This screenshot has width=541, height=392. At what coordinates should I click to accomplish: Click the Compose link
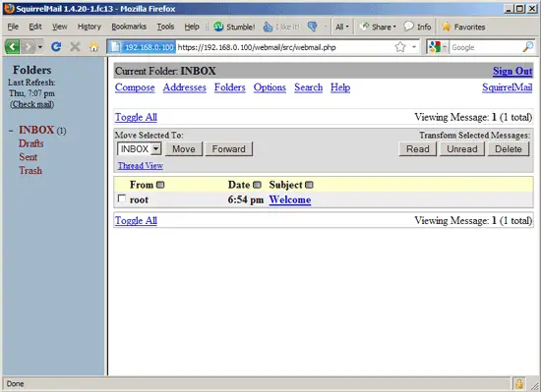135,87
